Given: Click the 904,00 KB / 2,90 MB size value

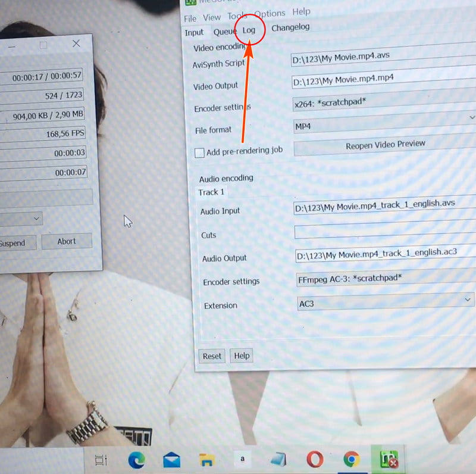Looking at the screenshot, I should (48, 115).
